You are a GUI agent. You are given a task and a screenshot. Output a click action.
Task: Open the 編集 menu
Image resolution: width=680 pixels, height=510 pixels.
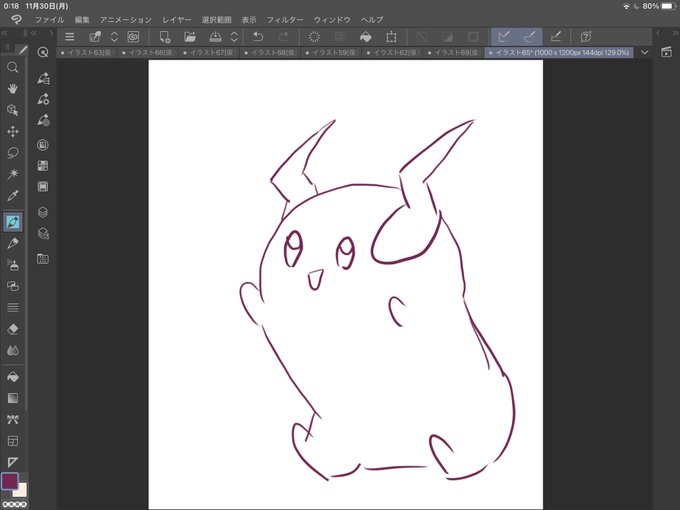[82, 20]
